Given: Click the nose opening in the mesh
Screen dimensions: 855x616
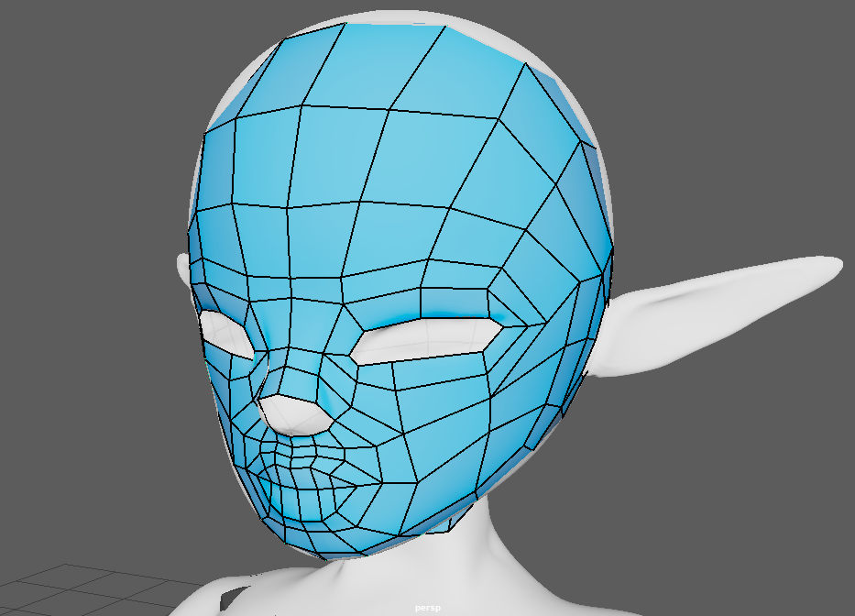Looking at the screenshot, I should [296, 416].
